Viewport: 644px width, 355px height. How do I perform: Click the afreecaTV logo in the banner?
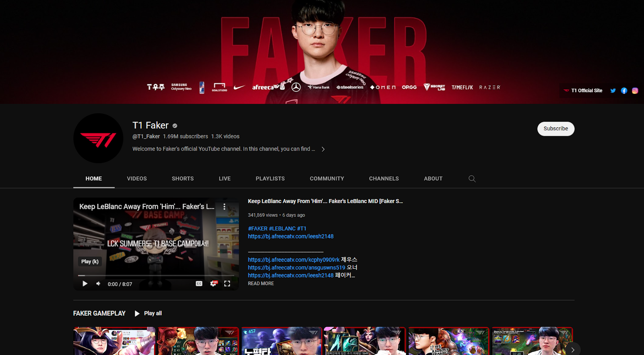pos(268,87)
